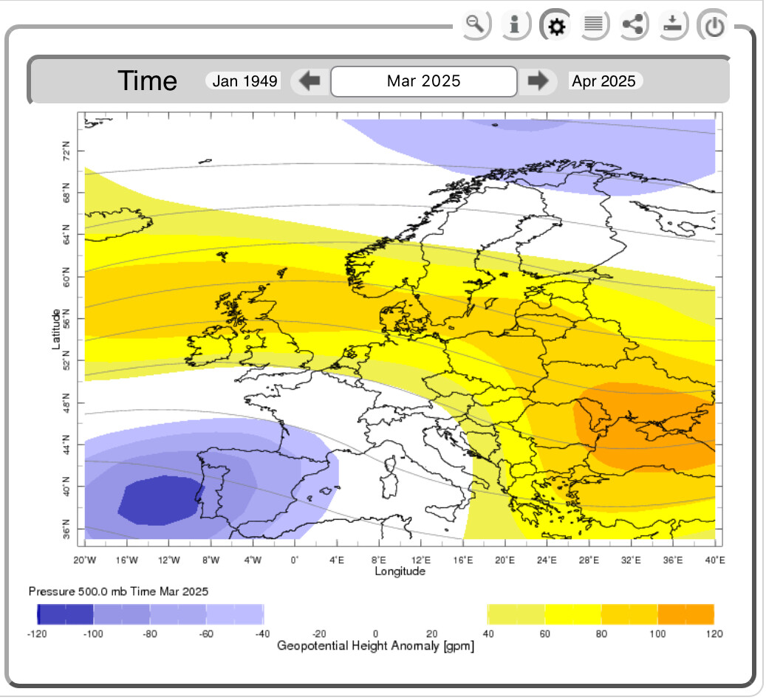
Task: Open the magnifier zoom tool
Action: coord(475,24)
